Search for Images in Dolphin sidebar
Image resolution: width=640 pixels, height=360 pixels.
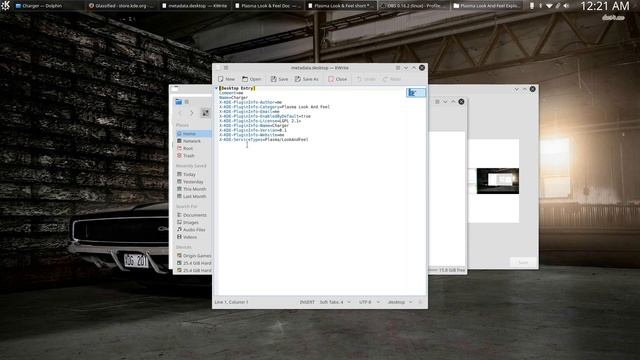coord(193,222)
